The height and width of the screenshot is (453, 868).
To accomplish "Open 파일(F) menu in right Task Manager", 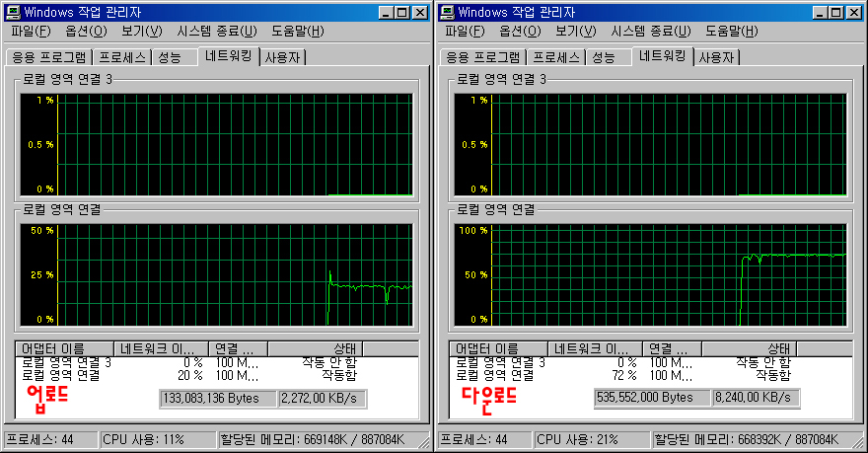I will point(465,31).
